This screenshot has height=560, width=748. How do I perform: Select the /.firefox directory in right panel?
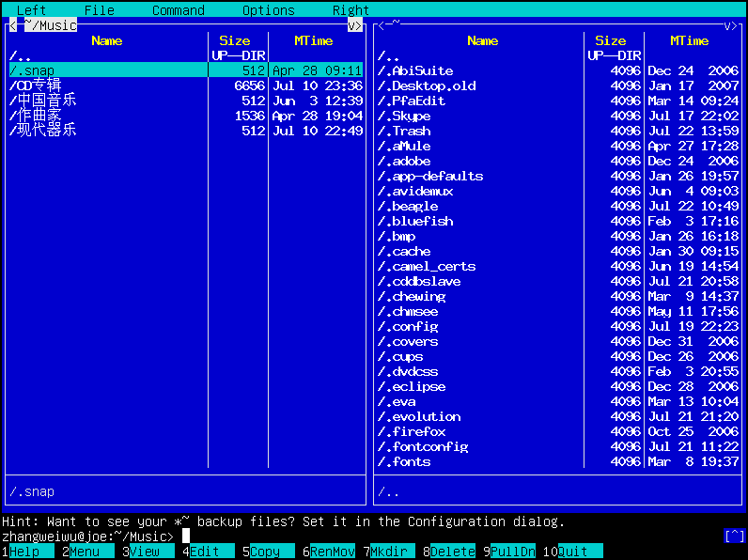[412, 431]
